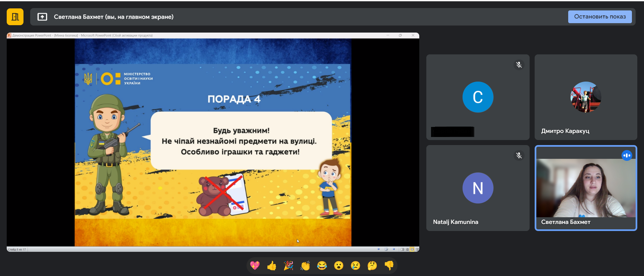Screen dimensions: 644x276
Task: Click the yellow meeting room icon
Action: 15,17
